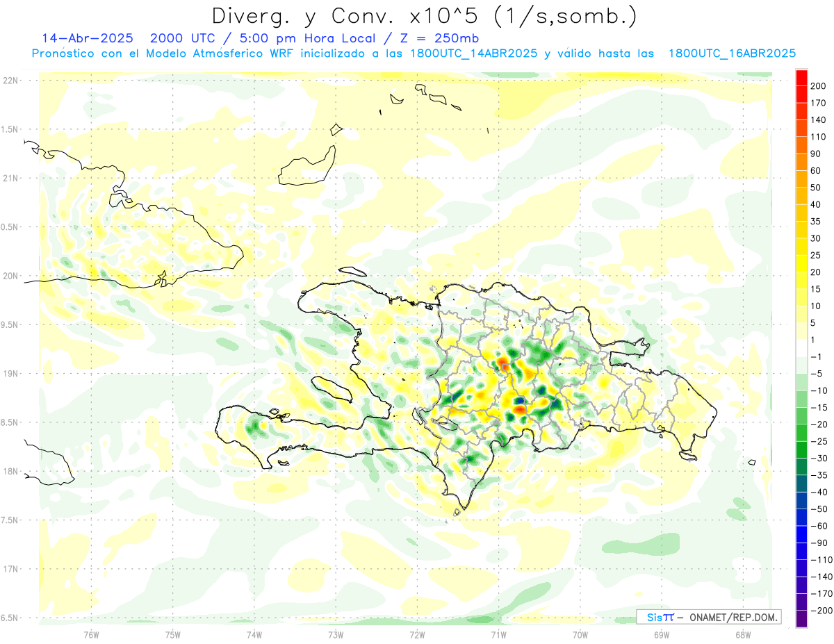Image resolution: width=834 pixels, height=644 pixels.
Task: Click the "21N" latitude label
Action: pyautogui.click(x=10, y=179)
